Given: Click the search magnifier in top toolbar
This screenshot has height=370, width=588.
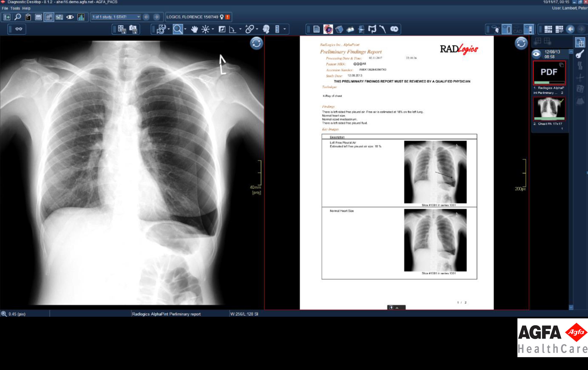Looking at the screenshot, I should [x=18, y=17].
